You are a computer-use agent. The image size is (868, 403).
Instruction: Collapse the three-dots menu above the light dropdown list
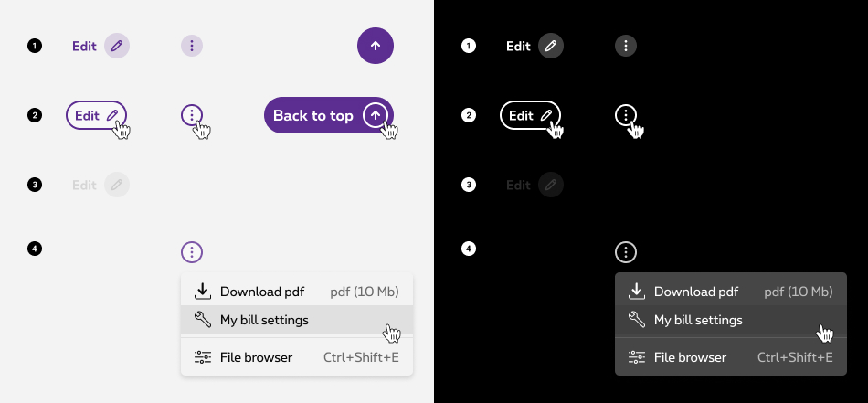(192, 252)
